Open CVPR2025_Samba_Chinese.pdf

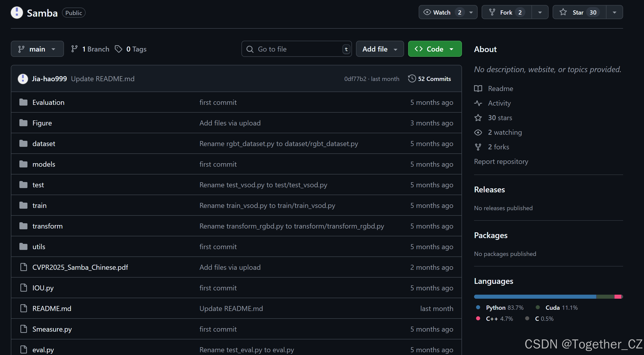click(x=80, y=267)
